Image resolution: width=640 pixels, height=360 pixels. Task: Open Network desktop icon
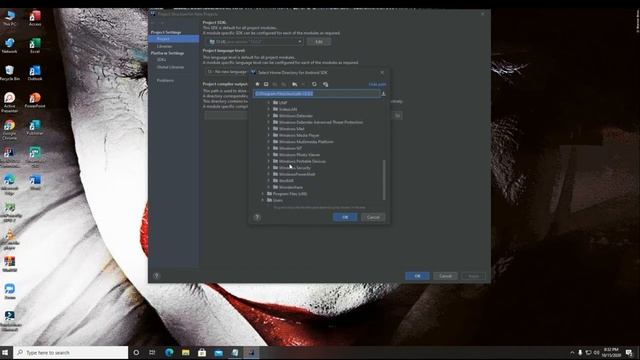pyautogui.click(x=9, y=45)
